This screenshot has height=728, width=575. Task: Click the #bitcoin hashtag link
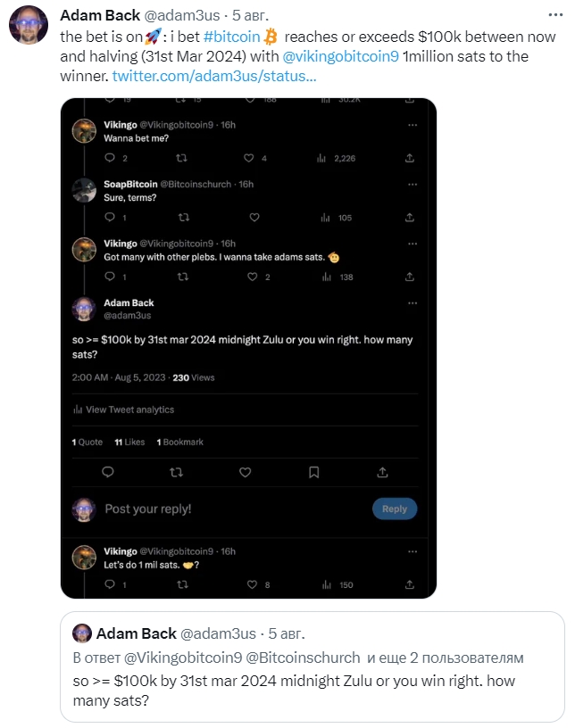(x=232, y=37)
